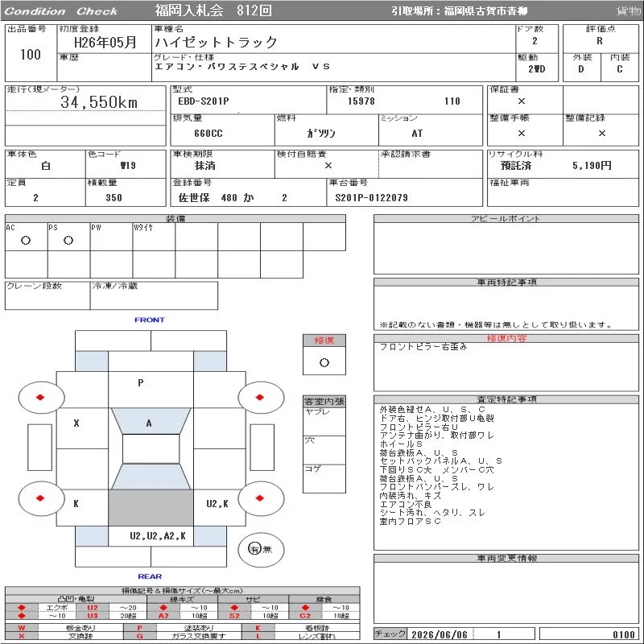Click registration number 佐世保 480 か 2
Screen dimensions: 644x644
click(x=233, y=197)
